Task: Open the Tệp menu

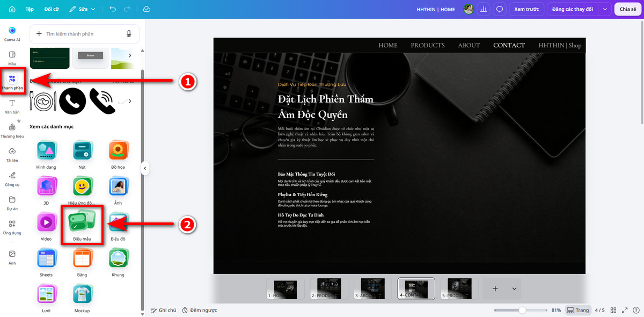Action: click(x=30, y=9)
